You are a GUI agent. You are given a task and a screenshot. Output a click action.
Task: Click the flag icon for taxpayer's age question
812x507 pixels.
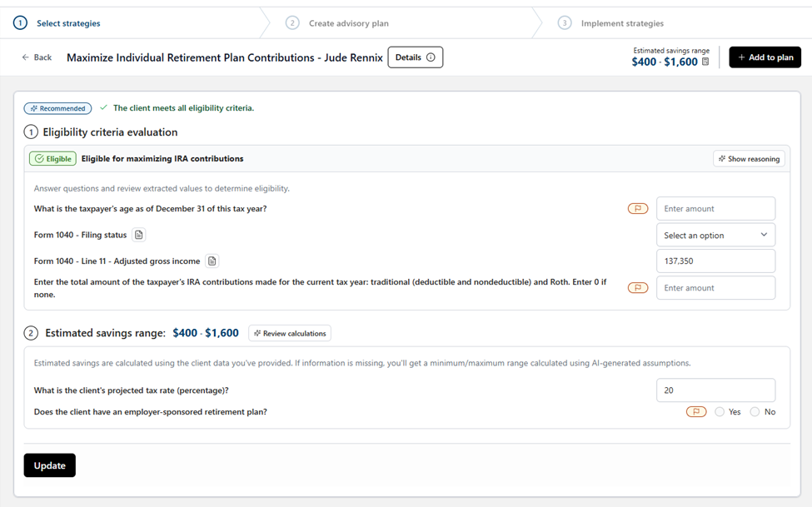(x=638, y=209)
